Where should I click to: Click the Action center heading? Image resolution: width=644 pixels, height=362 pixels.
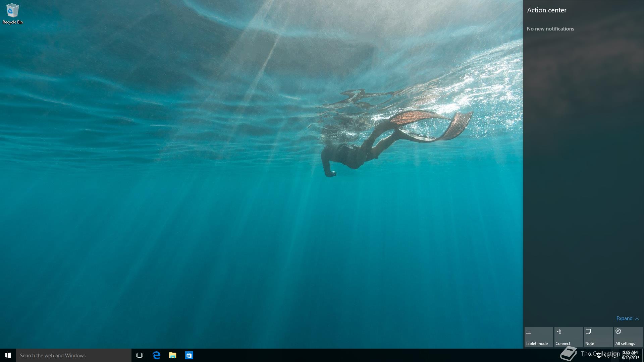(x=547, y=10)
